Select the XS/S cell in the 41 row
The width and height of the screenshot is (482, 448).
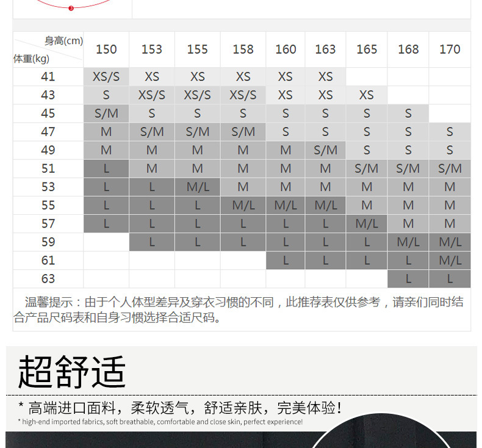point(106,77)
